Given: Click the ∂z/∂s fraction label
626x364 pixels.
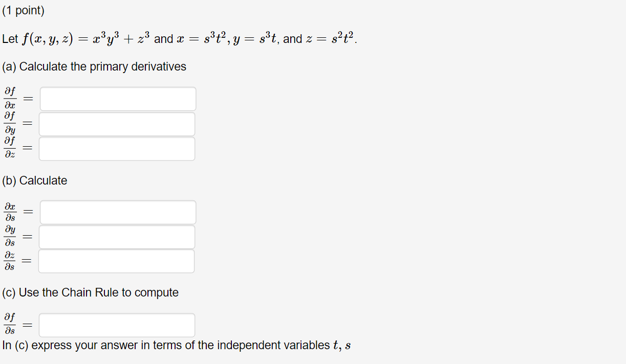Looking at the screenshot, I should [x=9, y=261].
